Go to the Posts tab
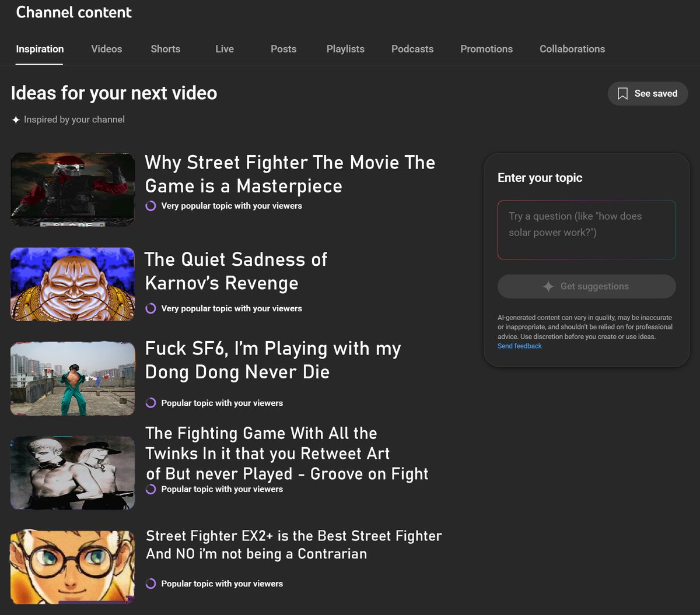700x615 pixels. [283, 49]
